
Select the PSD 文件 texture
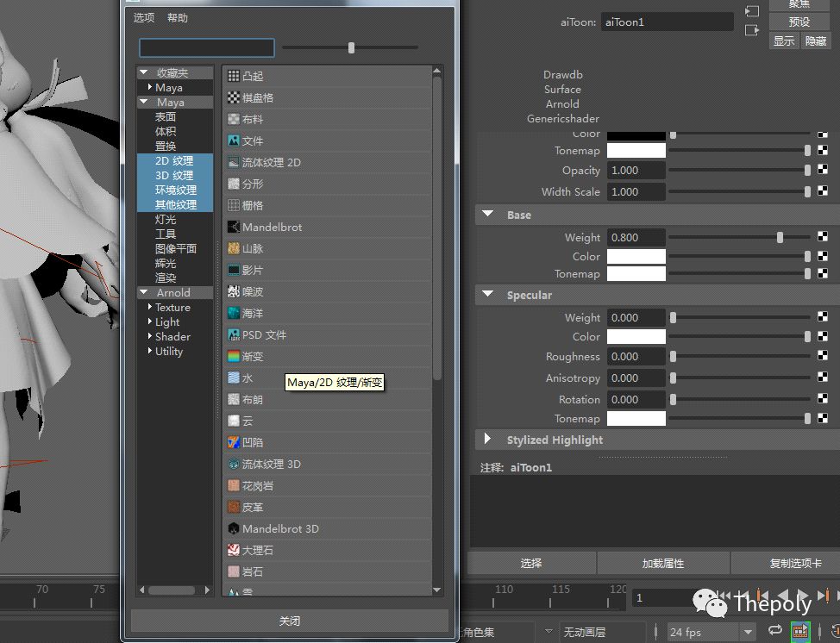[328, 334]
